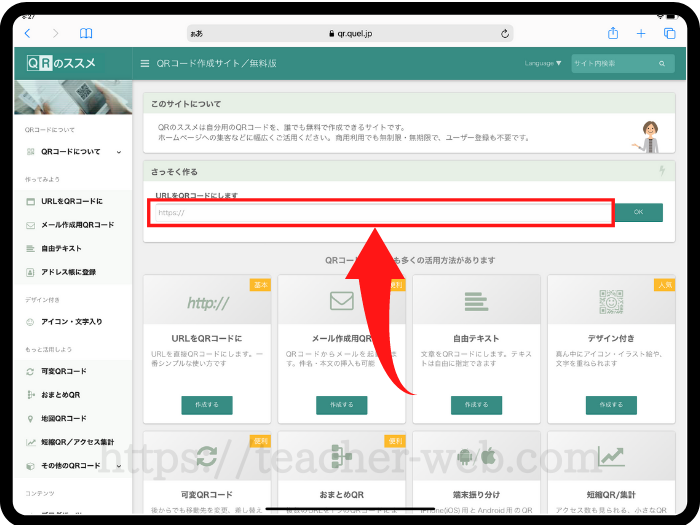Click the sidebar QR scanning banner image
Image resolution: width=700 pixels, height=525 pixels.
pyautogui.click(x=73, y=97)
